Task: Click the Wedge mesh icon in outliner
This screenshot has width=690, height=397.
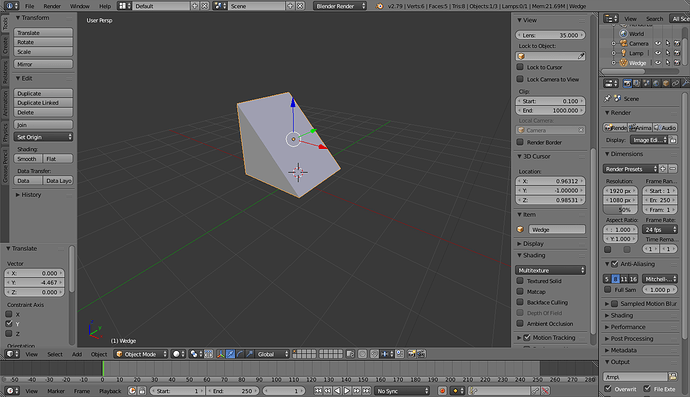Action: pos(624,62)
